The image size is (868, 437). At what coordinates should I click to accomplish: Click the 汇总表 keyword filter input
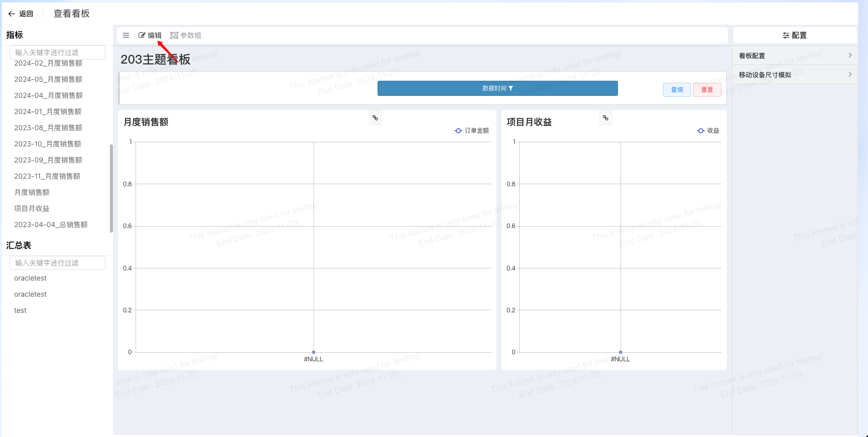tap(57, 263)
